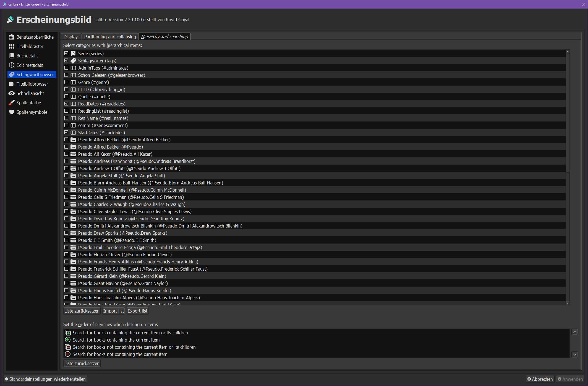Viewport: 588px width, 386px height.
Task: Disable the ReadDates (#readdates) checkbox
Action: (66, 104)
